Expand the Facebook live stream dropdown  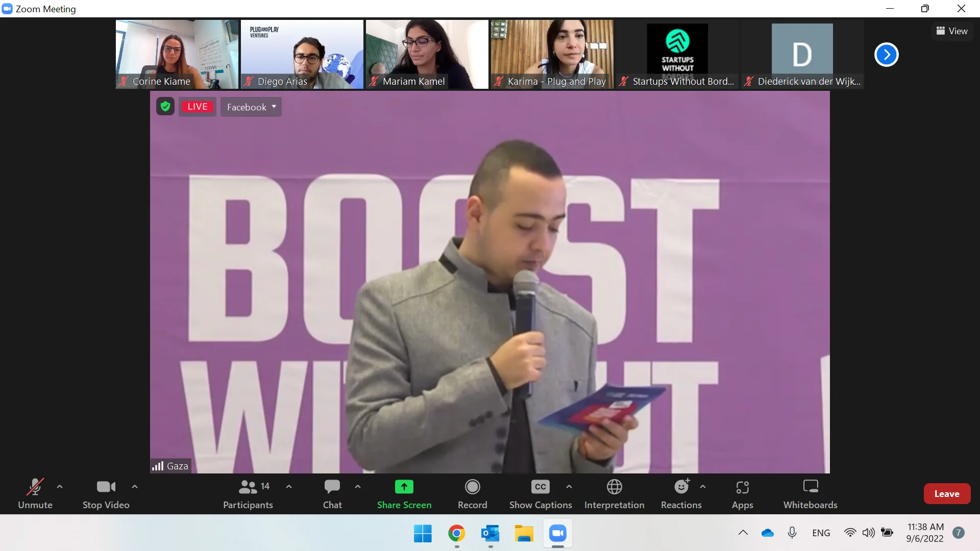coord(251,107)
